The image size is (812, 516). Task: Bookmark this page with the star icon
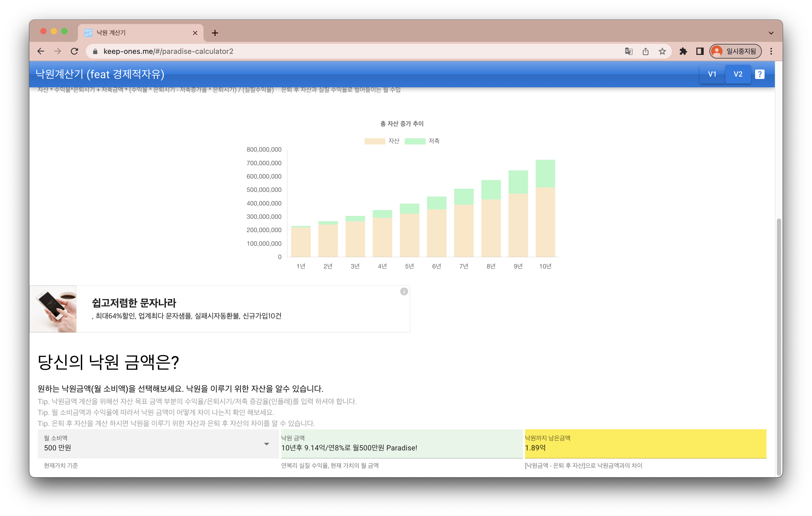(x=662, y=51)
